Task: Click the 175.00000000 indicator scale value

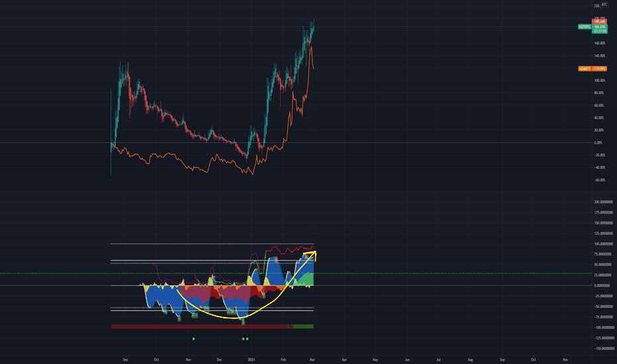Action: coord(603,212)
